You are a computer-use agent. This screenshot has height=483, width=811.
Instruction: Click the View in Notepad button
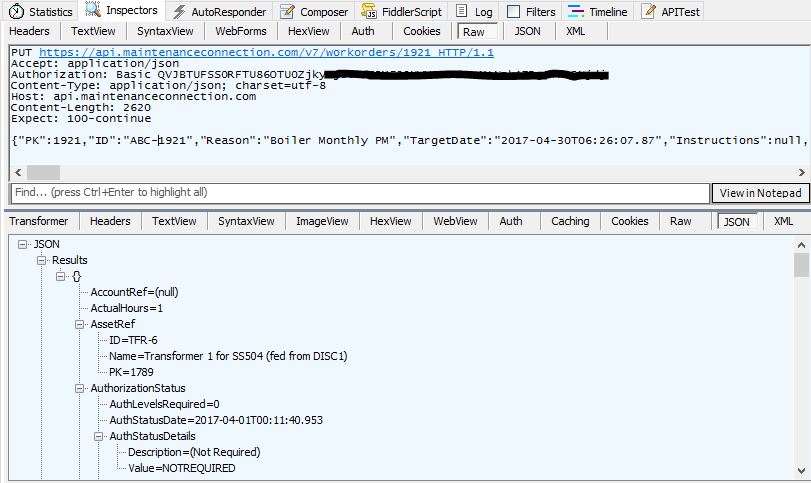[x=760, y=193]
